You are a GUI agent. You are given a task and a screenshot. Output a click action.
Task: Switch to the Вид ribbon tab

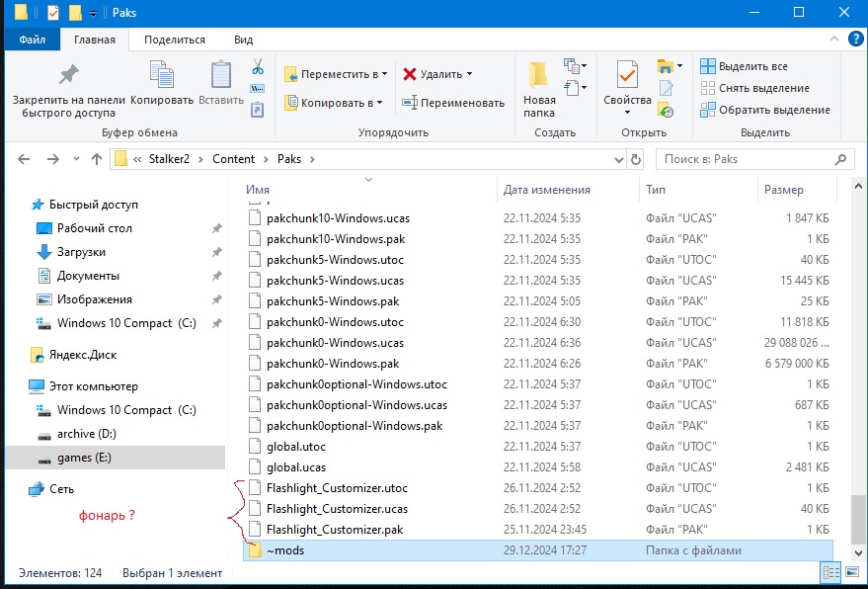point(244,40)
